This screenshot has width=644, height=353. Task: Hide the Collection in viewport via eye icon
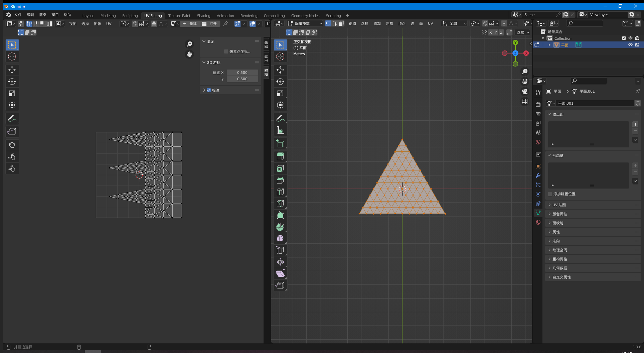pyautogui.click(x=630, y=38)
